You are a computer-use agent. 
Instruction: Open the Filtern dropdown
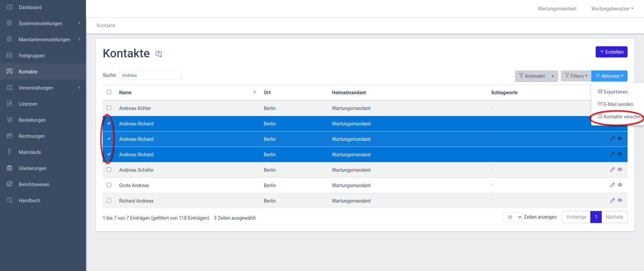[x=576, y=76]
